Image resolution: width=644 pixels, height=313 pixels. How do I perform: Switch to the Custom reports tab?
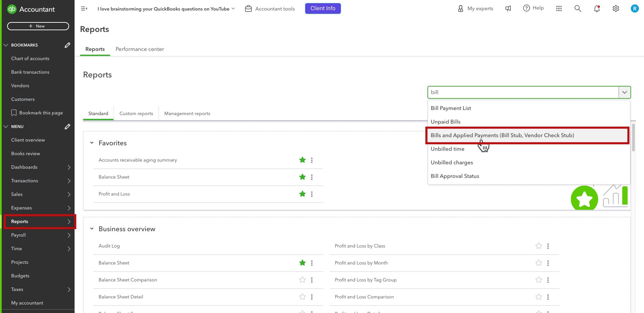pos(136,113)
